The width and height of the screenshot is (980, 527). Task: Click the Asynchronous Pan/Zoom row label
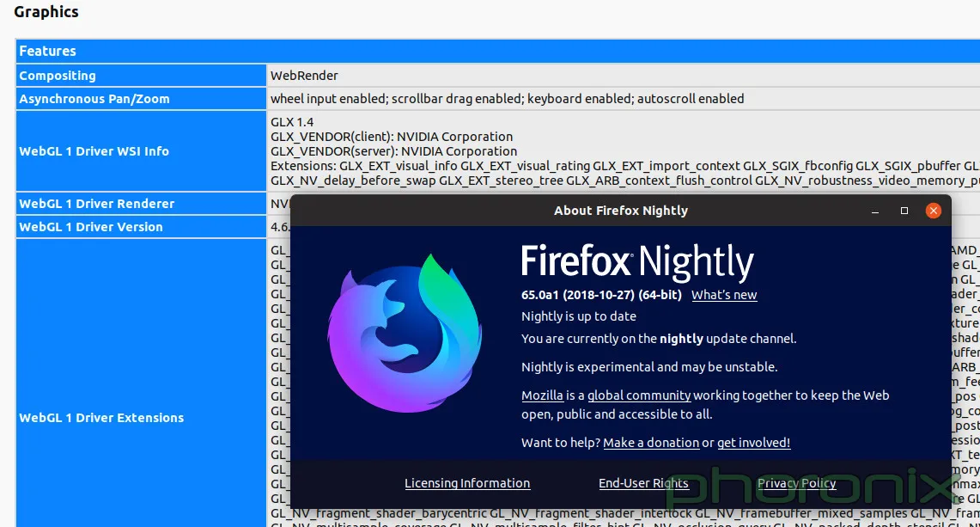pos(94,99)
